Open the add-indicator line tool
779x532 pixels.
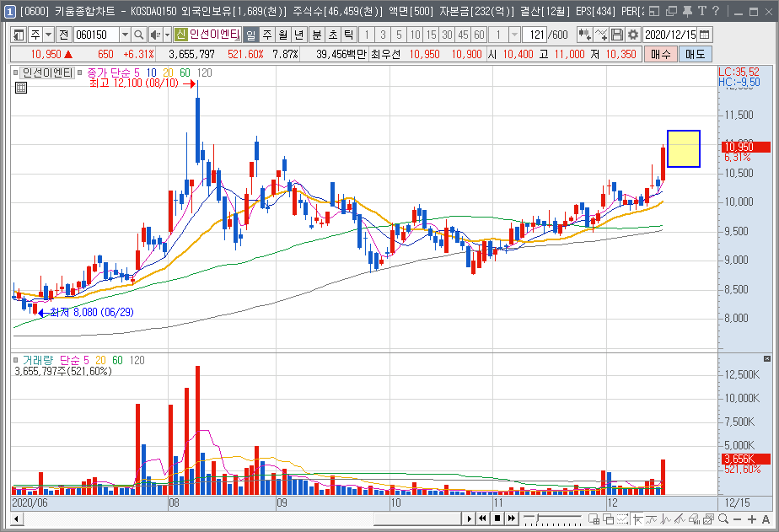(x=600, y=35)
